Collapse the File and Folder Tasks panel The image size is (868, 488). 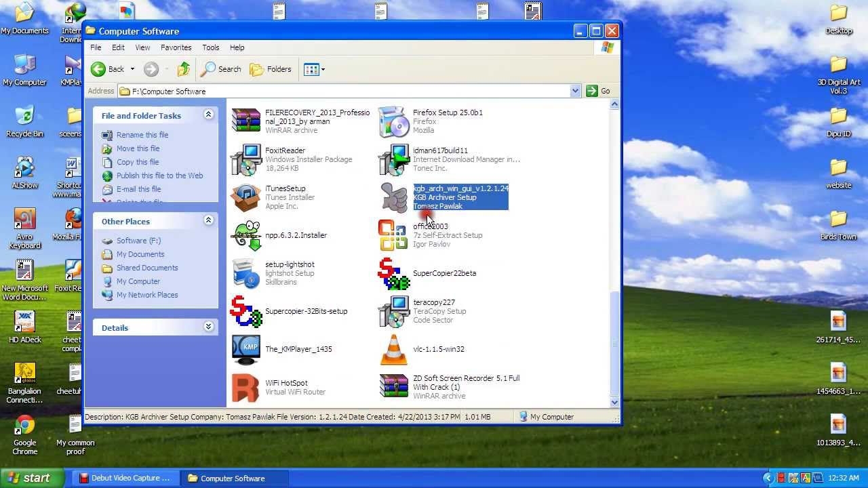(208, 115)
